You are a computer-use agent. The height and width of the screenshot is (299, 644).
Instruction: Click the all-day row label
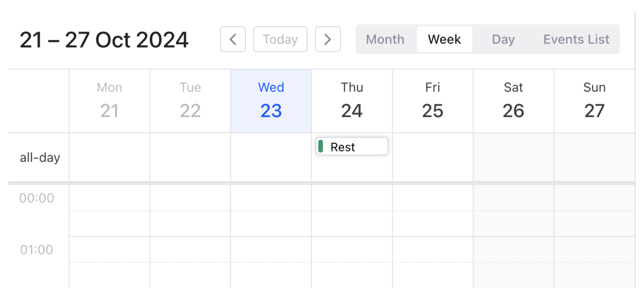click(x=40, y=157)
